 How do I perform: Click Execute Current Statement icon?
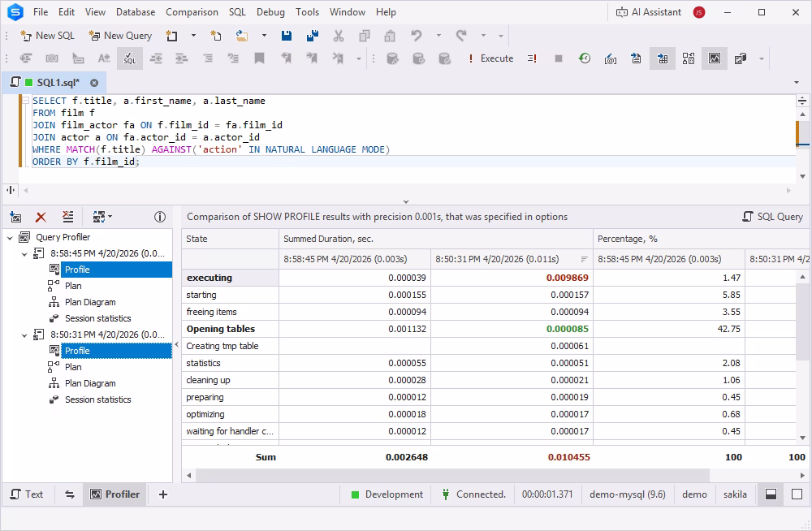tap(532, 58)
